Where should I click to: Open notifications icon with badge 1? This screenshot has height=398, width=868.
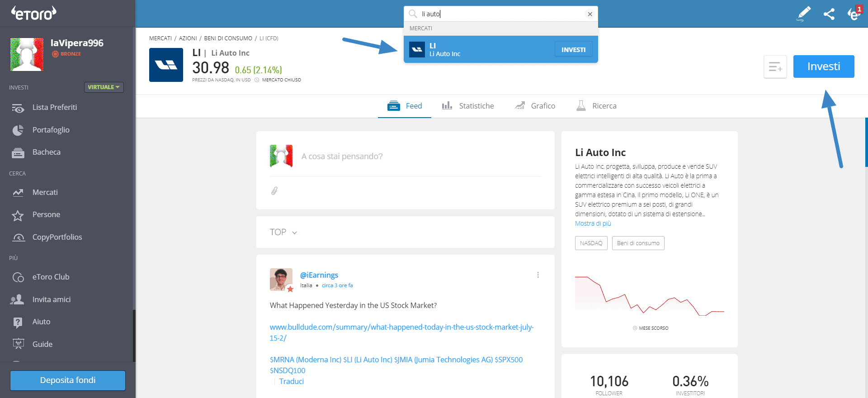point(854,14)
